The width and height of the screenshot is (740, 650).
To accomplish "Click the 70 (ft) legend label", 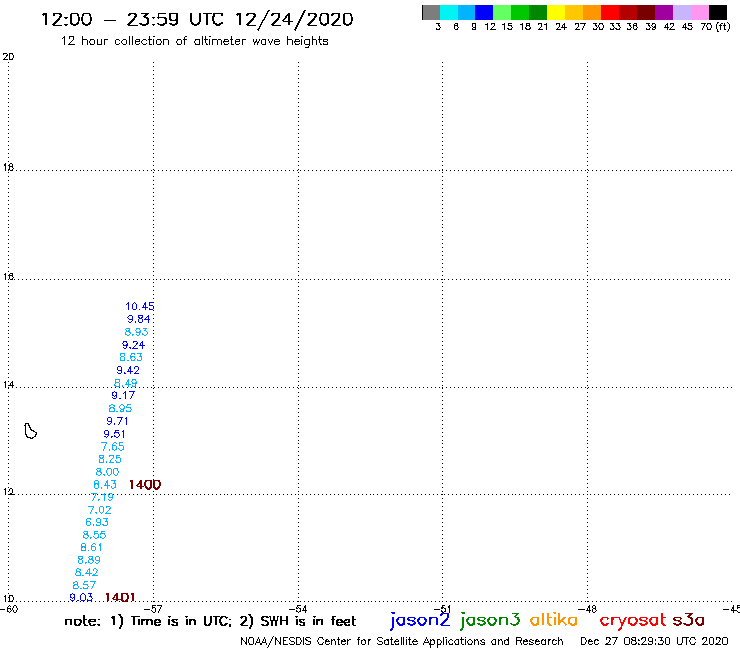I will [x=715, y=26].
